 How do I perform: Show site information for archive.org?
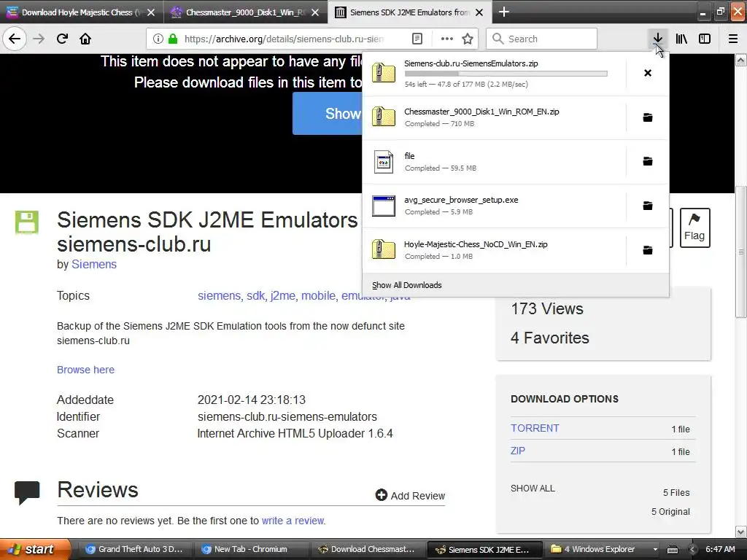[158, 39]
